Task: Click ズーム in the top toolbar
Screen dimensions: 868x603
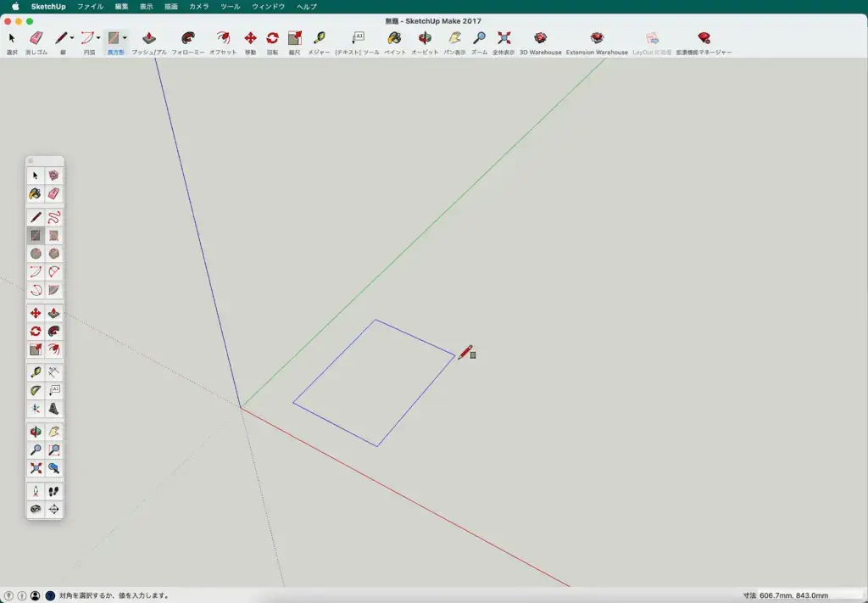Action: [480, 43]
